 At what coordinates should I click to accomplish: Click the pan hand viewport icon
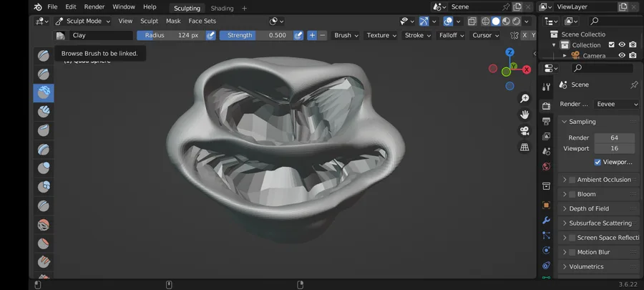coord(525,115)
